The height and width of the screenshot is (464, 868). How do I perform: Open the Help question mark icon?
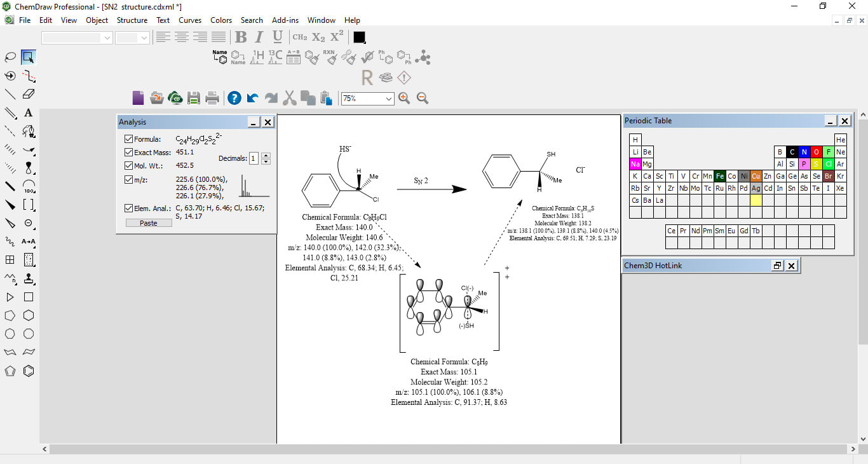(234, 98)
